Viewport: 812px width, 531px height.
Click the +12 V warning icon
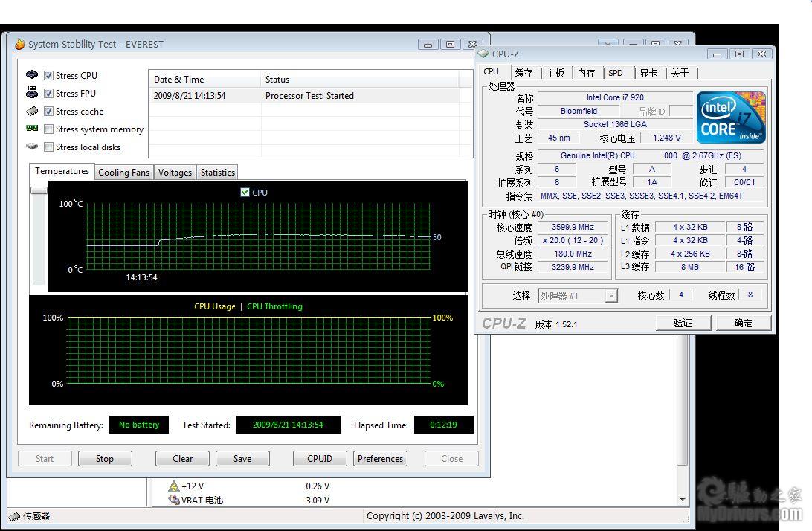[x=173, y=486]
